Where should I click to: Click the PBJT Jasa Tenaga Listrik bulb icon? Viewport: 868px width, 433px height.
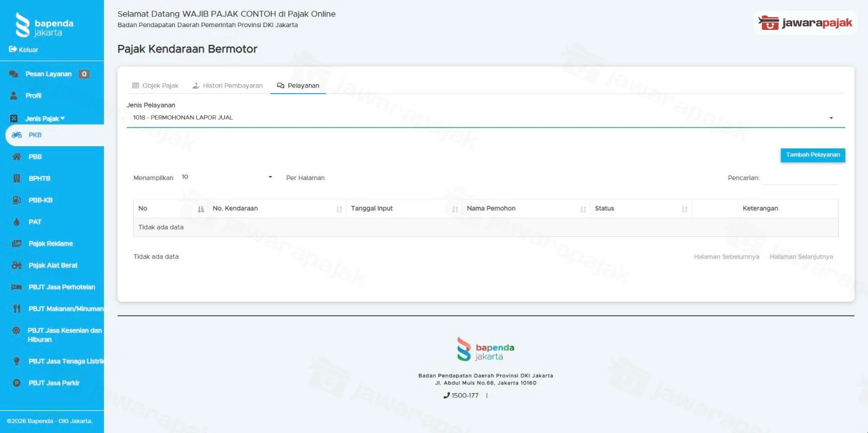(x=17, y=361)
